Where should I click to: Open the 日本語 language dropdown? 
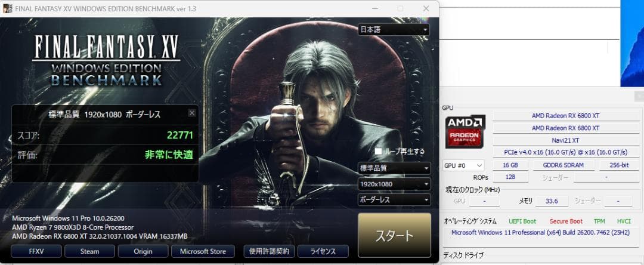pos(394,30)
